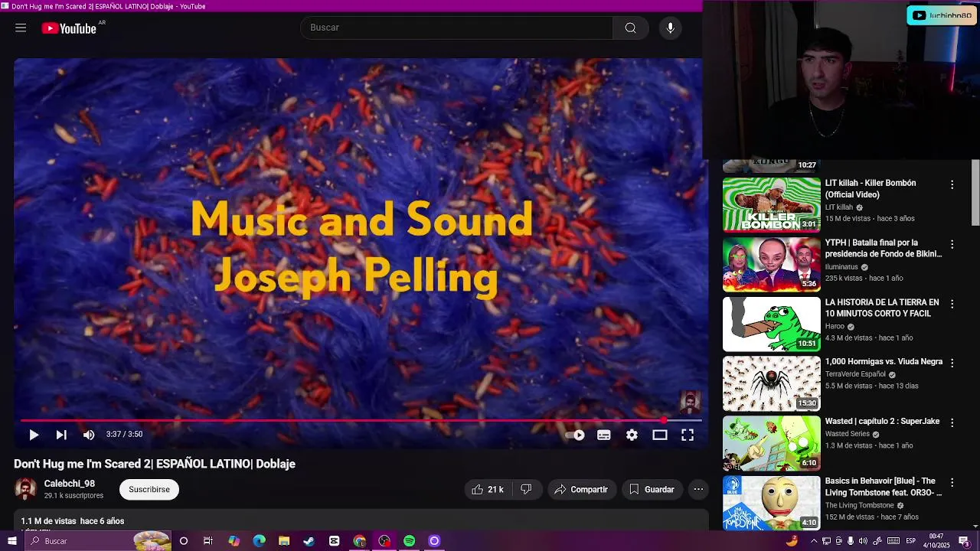Click the channel name Iluminatus
The image size is (980, 551).
[841, 267]
